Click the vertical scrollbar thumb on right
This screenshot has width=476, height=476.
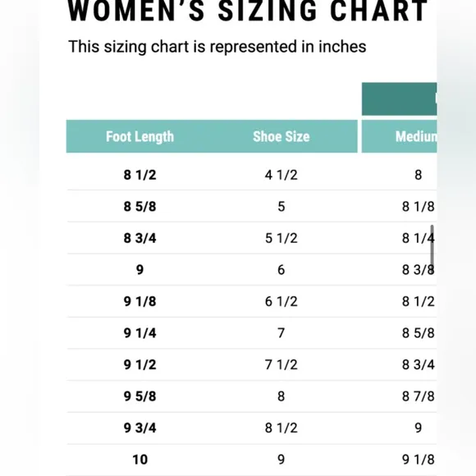(432, 246)
